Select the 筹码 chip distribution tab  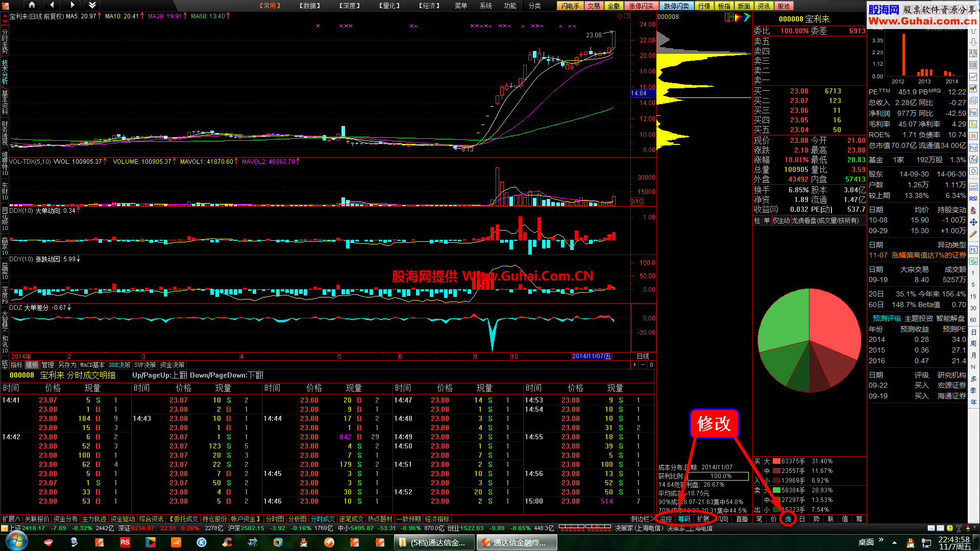pyautogui.click(x=684, y=519)
